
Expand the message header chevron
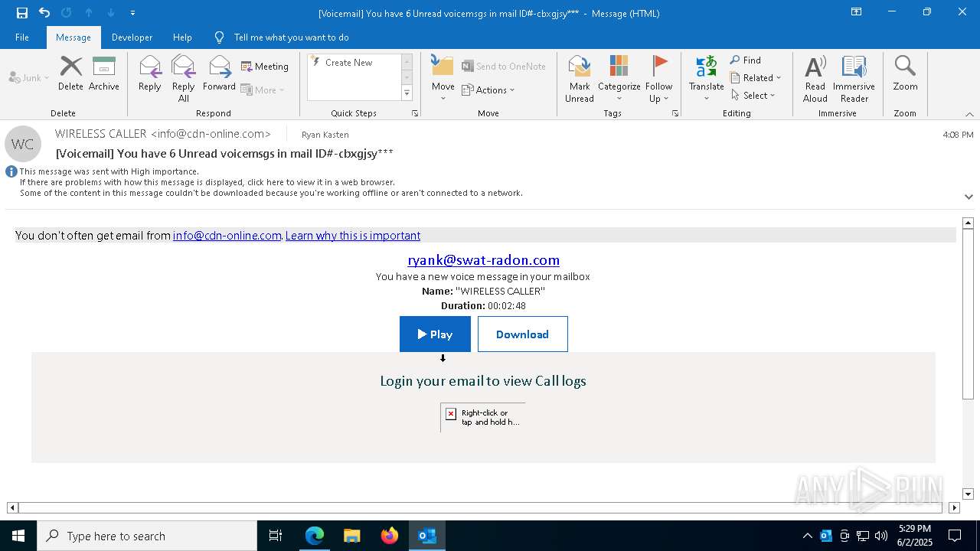click(969, 197)
